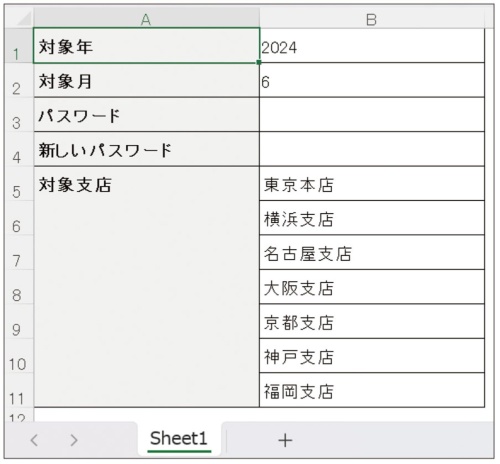500x464 pixels.
Task: Select the cell labeled 対象月
Action: tap(146, 80)
